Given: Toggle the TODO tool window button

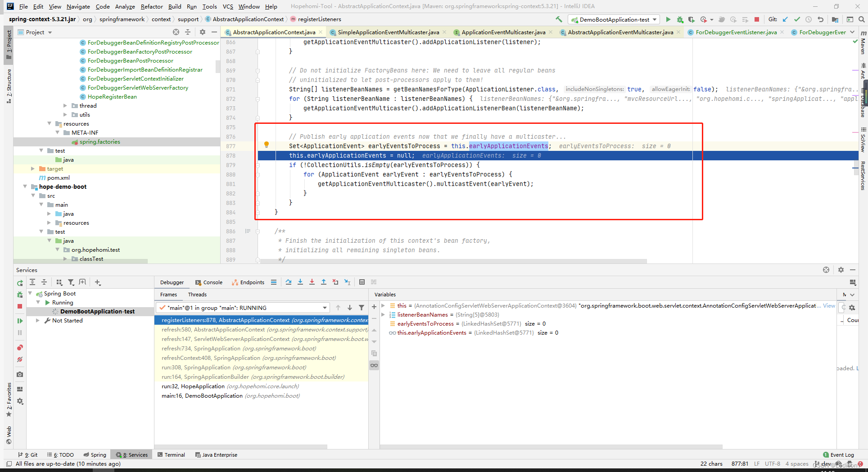Looking at the screenshot, I should point(60,454).
